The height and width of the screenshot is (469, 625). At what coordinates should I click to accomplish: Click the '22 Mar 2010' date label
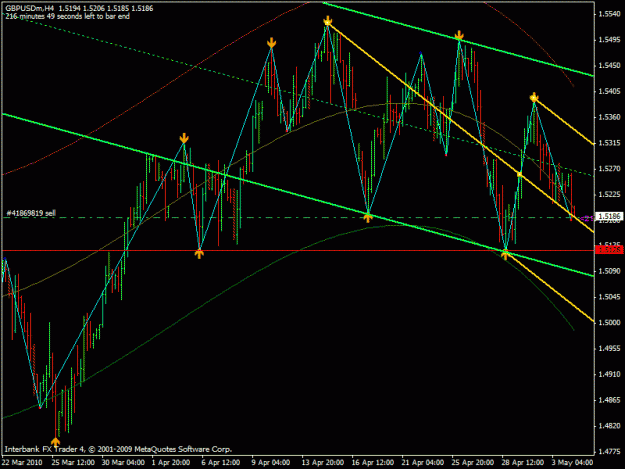coord(22,462)
